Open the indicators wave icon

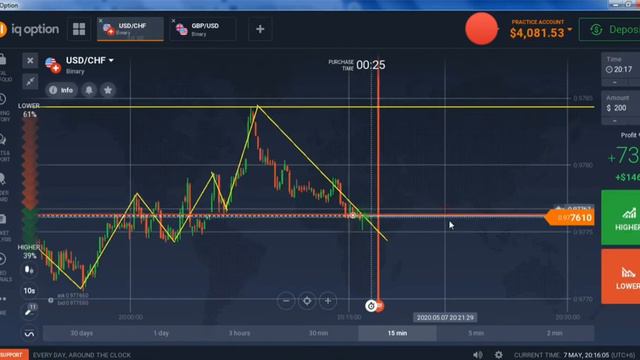(29, 333)
